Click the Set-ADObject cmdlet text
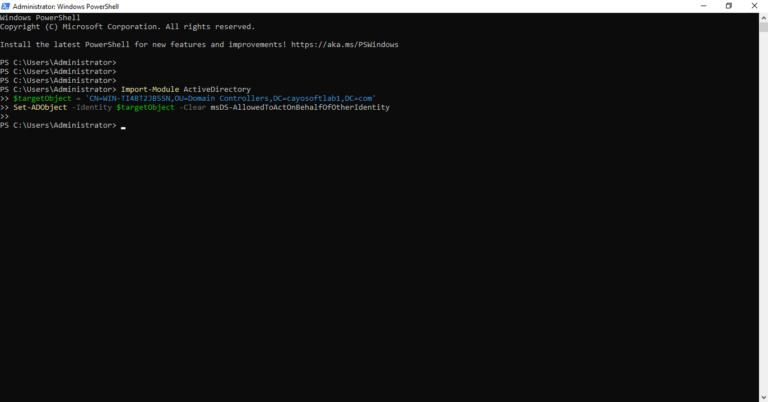 click(x=40, y=108)
